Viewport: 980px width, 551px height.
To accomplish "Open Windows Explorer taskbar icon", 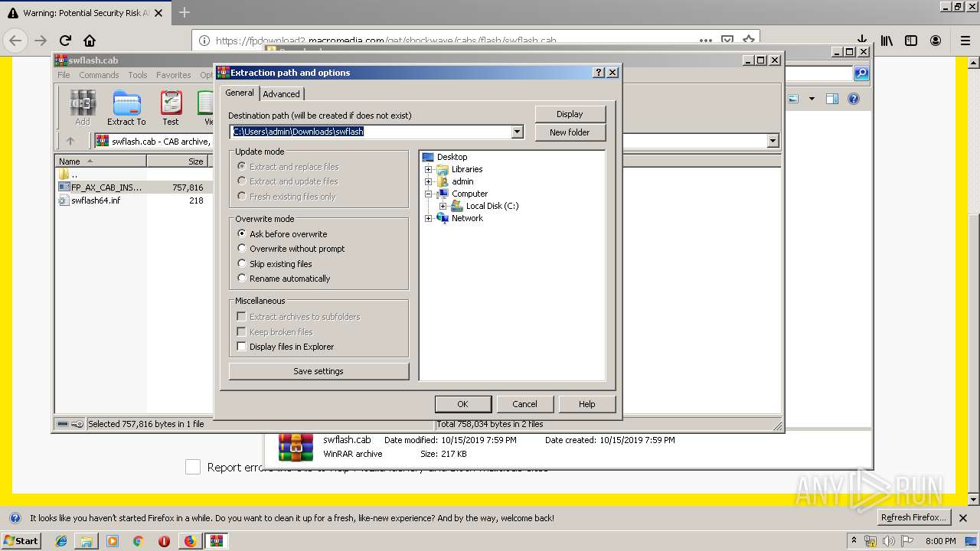I will [x=87, y=541].
